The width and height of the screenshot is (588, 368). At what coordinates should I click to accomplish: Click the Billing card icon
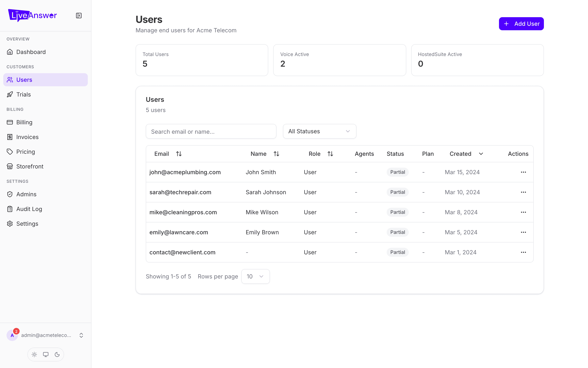click(10, 122)
